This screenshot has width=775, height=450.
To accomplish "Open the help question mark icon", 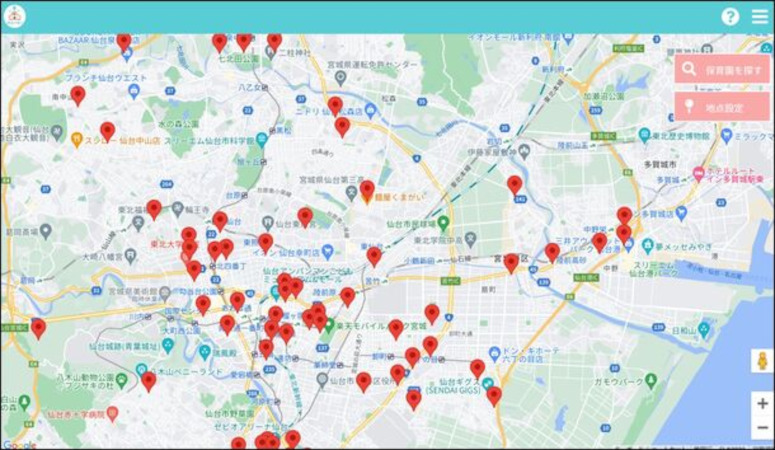I will pos(730,17).
